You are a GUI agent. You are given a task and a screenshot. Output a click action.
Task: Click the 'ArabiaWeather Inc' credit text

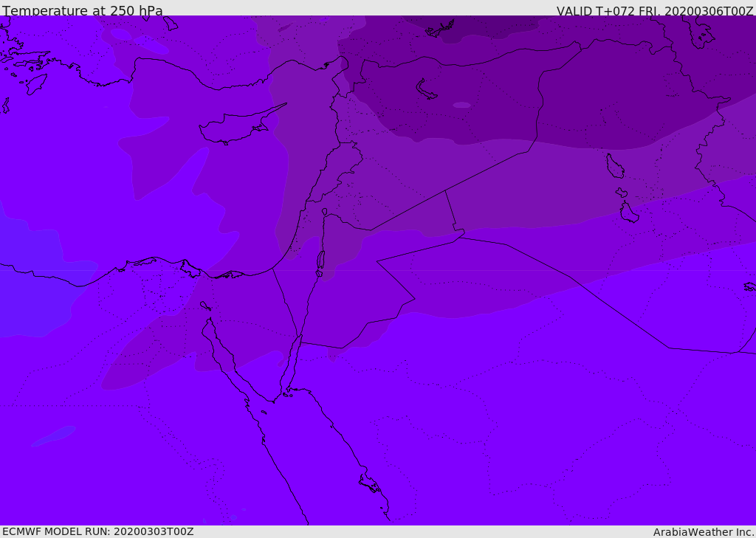click(703, 532)
